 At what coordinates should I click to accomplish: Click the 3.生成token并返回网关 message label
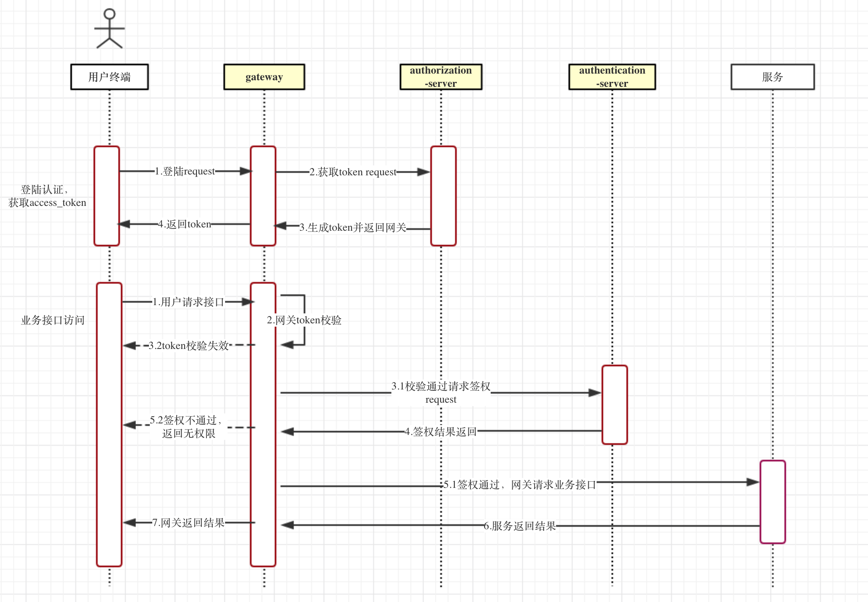[x=353, y=227]
